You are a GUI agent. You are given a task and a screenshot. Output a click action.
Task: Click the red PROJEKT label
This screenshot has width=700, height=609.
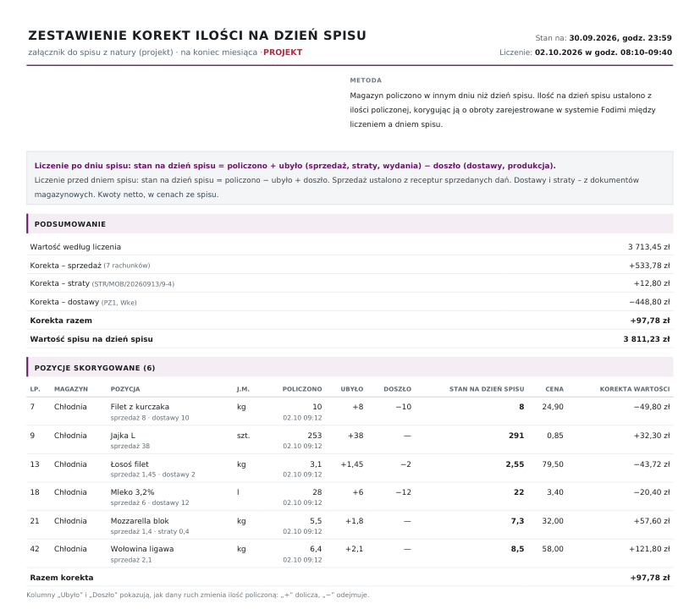pyautogui.click(x=283, y=52)
